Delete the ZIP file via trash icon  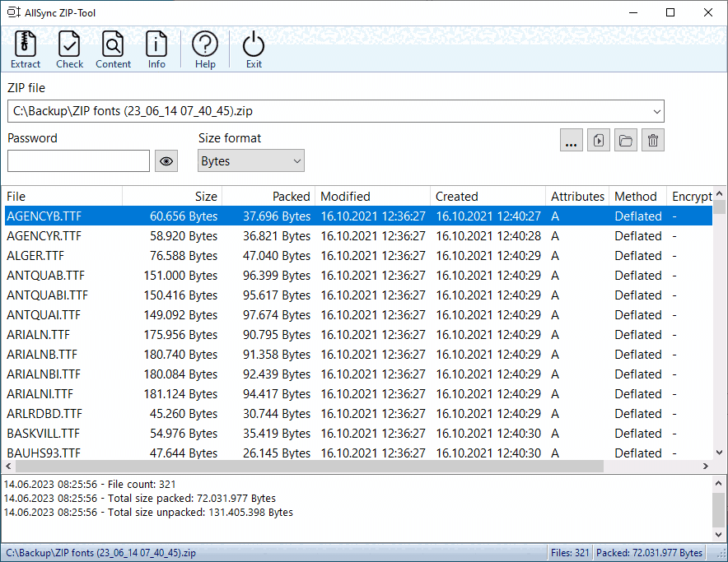pyautogui.click(x=652, y=140)
